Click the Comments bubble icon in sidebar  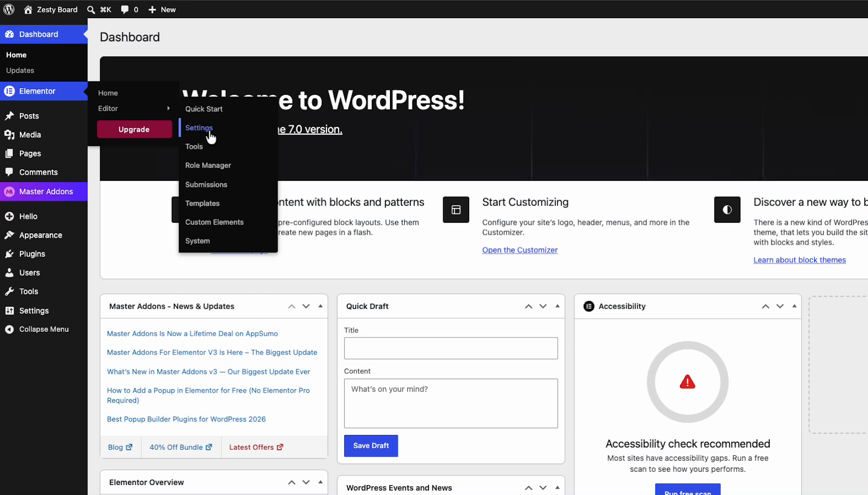point(9,172)
